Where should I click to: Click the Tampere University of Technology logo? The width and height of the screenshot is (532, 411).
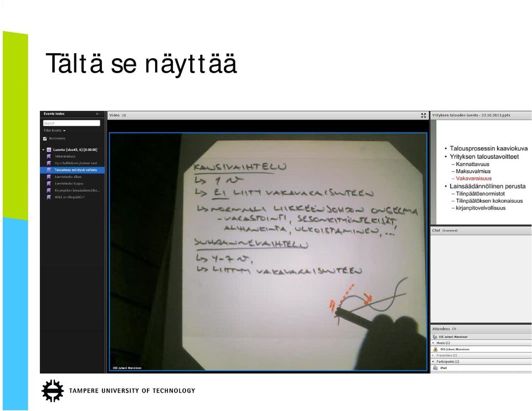(x=119, y=391)
